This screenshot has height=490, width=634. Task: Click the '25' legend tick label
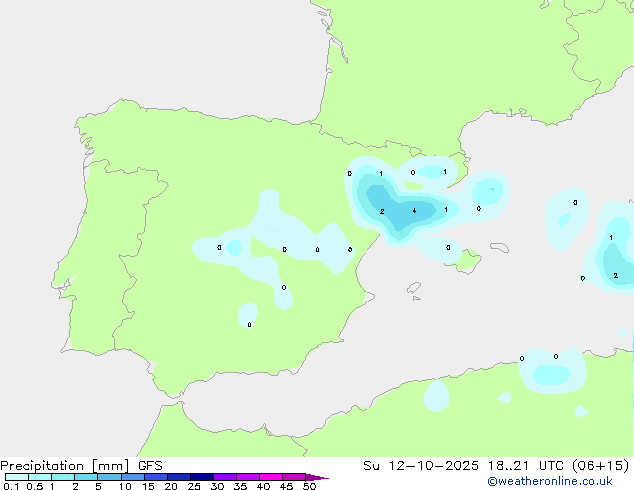pyautogui.click(x=194, y=486)
